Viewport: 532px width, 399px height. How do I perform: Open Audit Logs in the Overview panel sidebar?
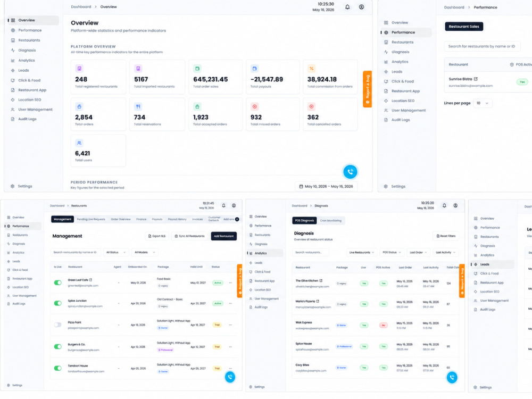coord(27,119)
